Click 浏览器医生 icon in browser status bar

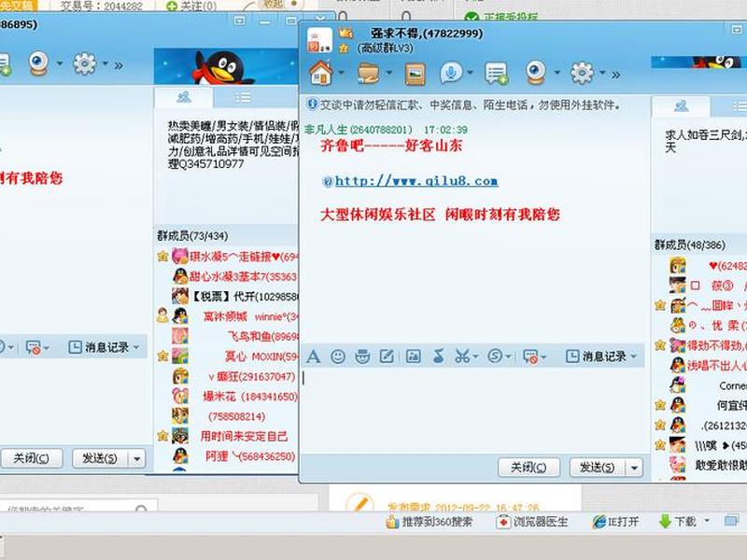click(x=503, y=522)
